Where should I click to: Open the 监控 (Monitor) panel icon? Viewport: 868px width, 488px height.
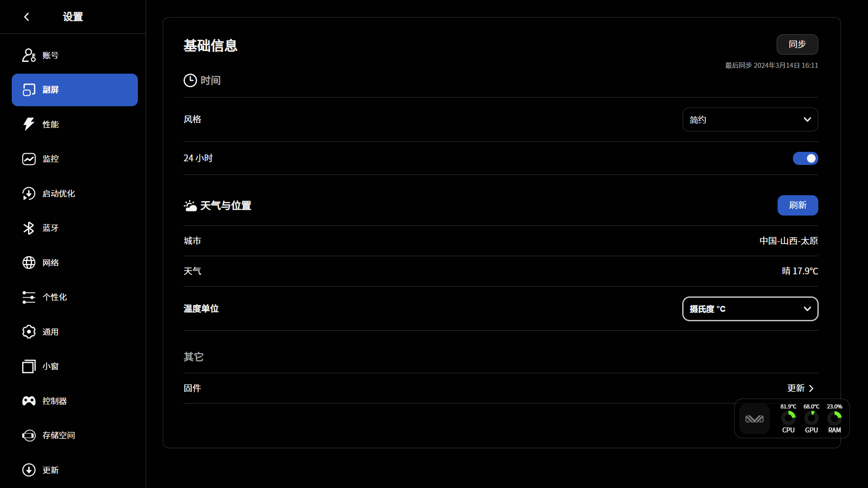click(x=28, y=159)
